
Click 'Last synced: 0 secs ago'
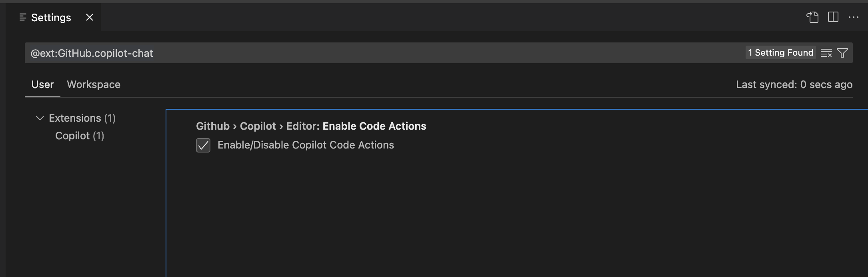coord(794,84)
